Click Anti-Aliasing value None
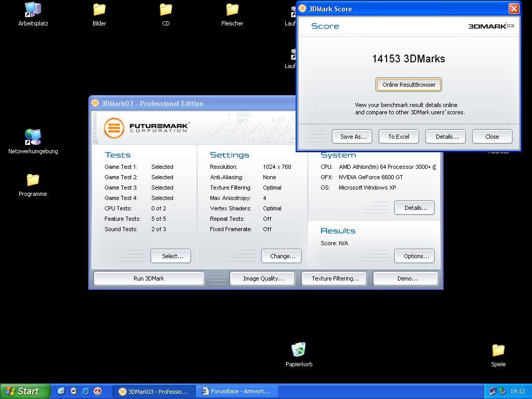 click(x=270, y=177)
